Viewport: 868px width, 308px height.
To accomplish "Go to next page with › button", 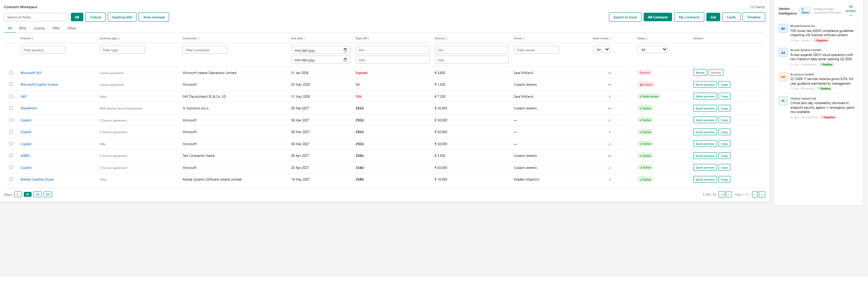I will (x=755, y=194).
